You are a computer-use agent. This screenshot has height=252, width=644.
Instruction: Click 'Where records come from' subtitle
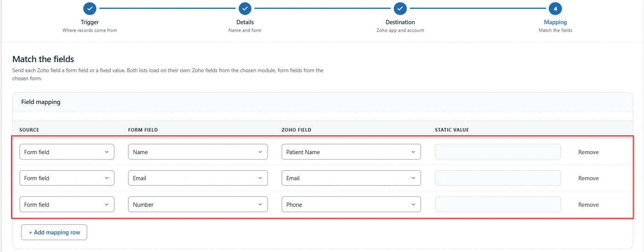[90, 30]
